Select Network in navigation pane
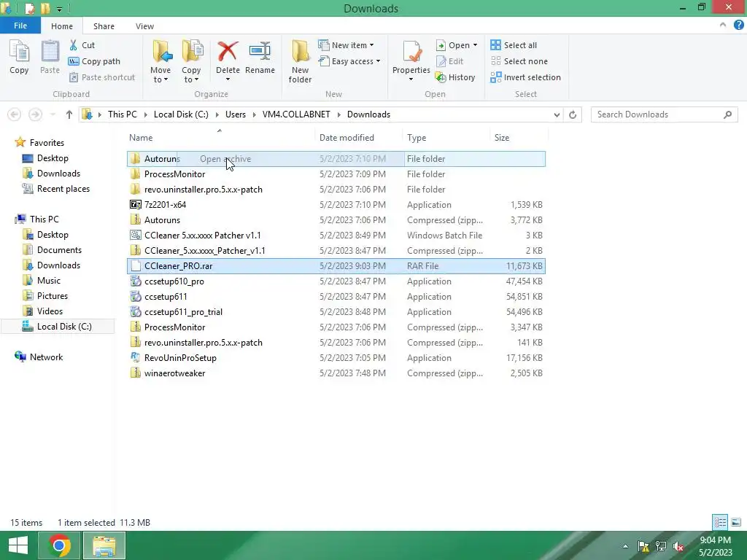Screen dimensions: 747x560 coord(46,357)
